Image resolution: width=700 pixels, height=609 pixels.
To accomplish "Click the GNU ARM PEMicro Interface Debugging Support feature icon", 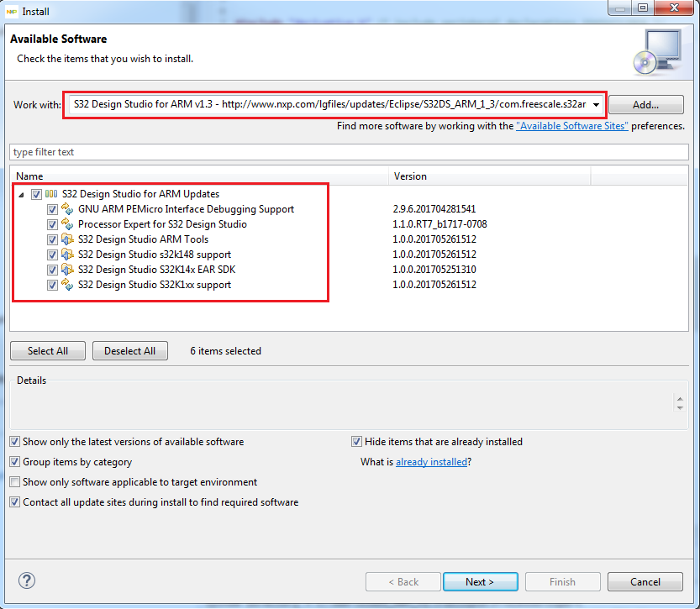I will (x=67, y=209).
